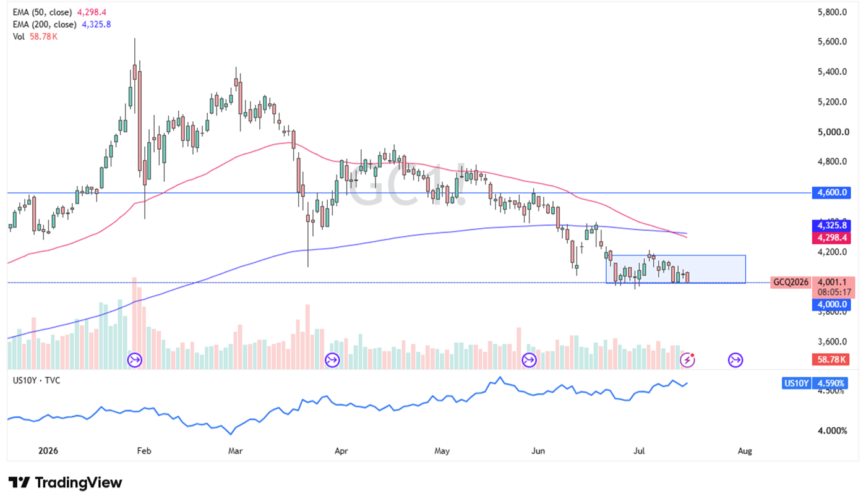Click the May date axis label
This screenshot has width=866, height=504.
tap(441, 452)
